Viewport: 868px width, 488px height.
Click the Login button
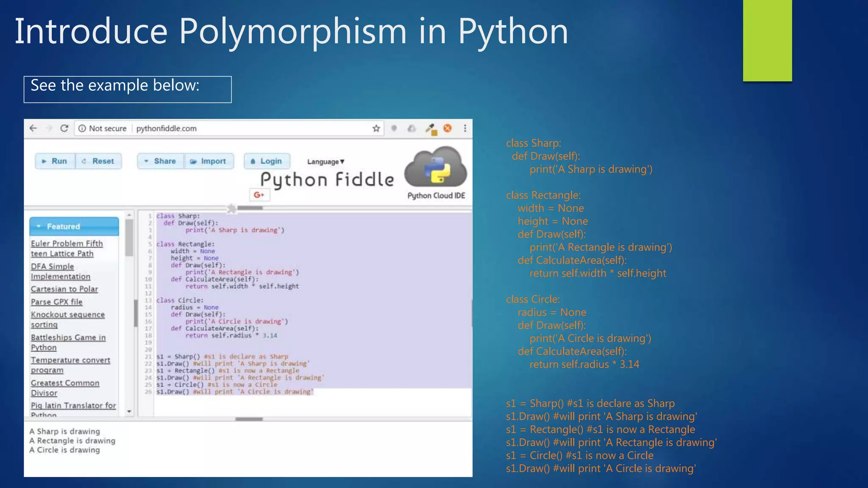click(267, 161)
